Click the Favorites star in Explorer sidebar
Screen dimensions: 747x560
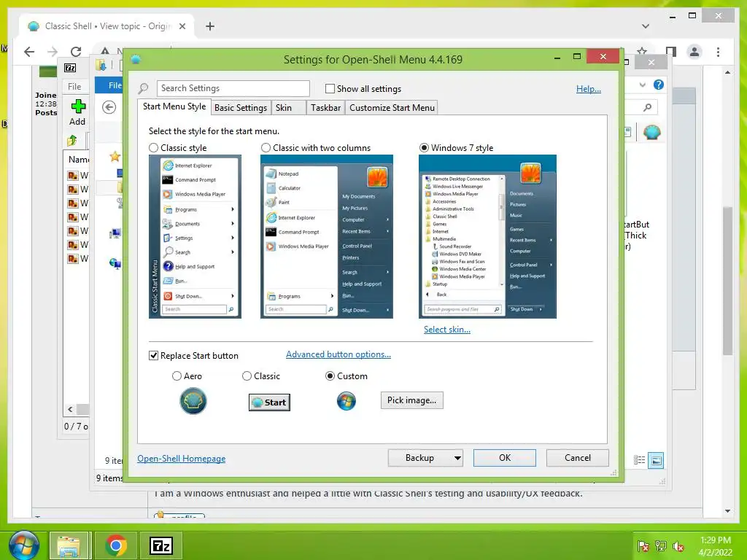(115, 156)
